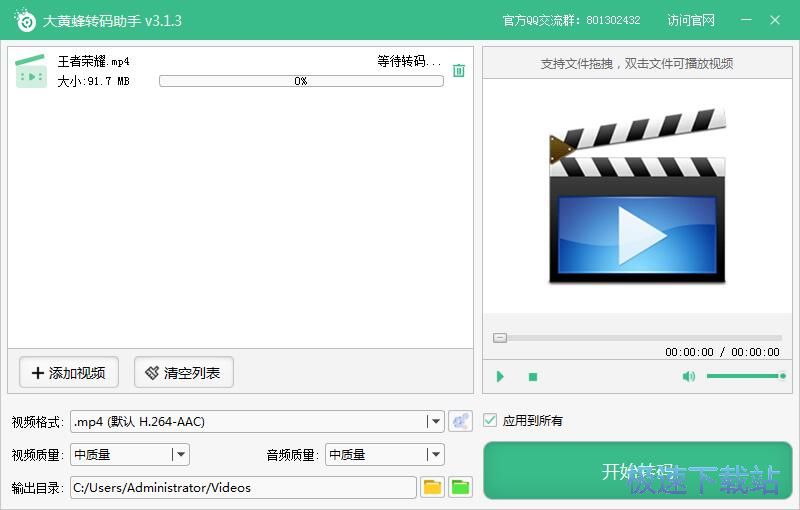Open the 视频质量 quality dropdown
Image resolution: width=800 pixels, height=510 pixels.
tap(130, 454)
